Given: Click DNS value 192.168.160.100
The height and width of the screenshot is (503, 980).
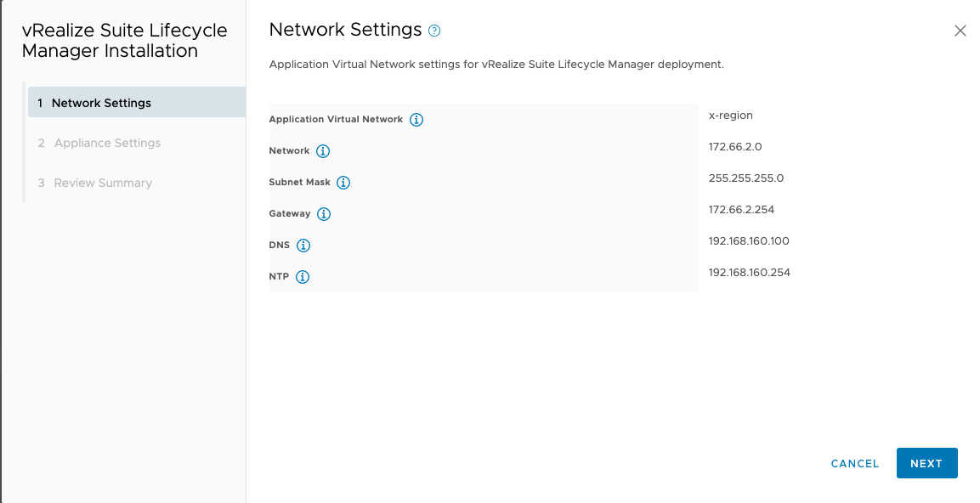Looking at the screenshot, I should 749,241.
